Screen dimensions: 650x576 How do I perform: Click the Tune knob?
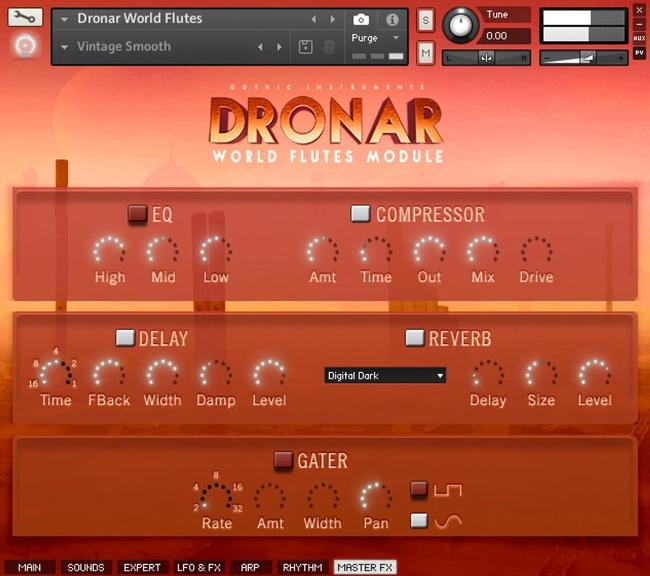460,25
